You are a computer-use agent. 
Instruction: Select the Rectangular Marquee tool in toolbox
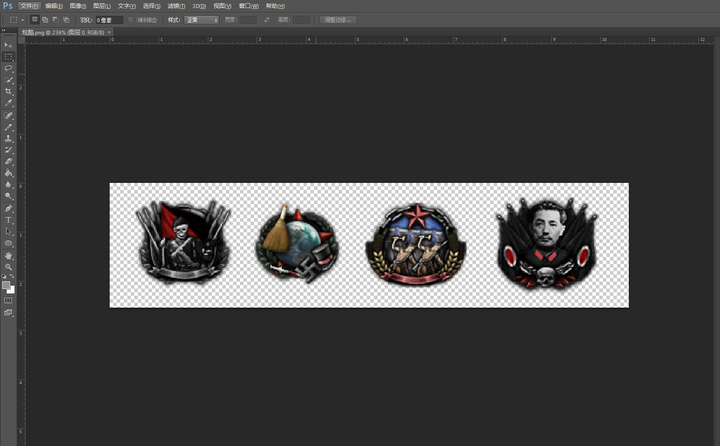(x=8, y=57)
